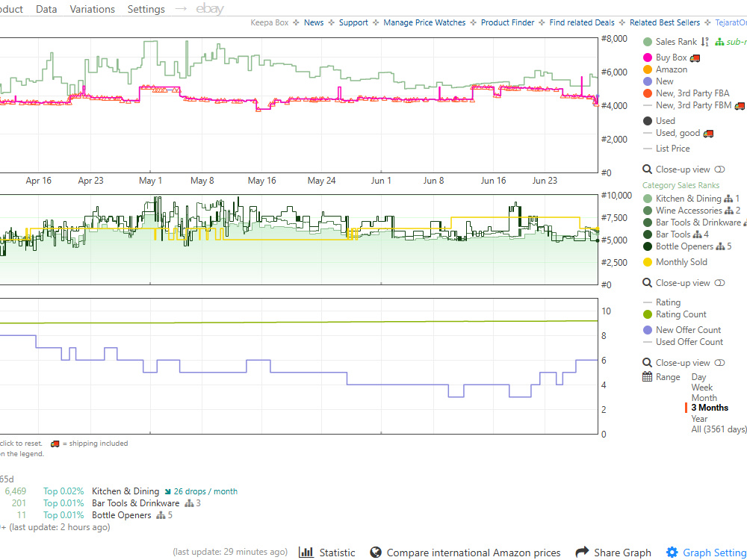
Task: Click Graph Settings gear icon
Action: click(672, 552)
